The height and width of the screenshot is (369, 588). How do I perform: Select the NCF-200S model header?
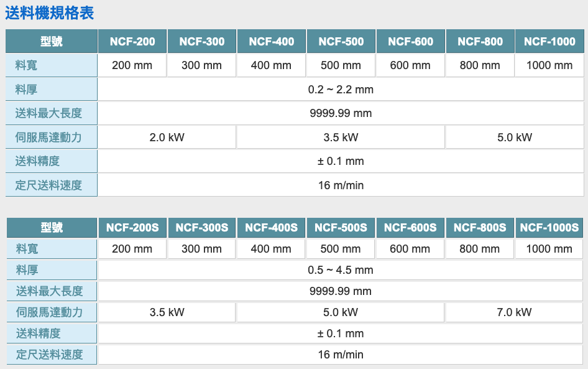pyautogui.click(x=132, y=228)
